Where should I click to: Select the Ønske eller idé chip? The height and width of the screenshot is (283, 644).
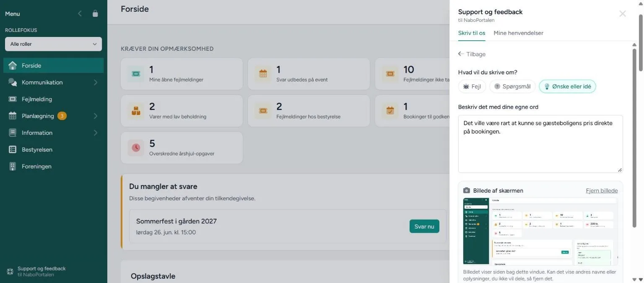tap(567, 86)
